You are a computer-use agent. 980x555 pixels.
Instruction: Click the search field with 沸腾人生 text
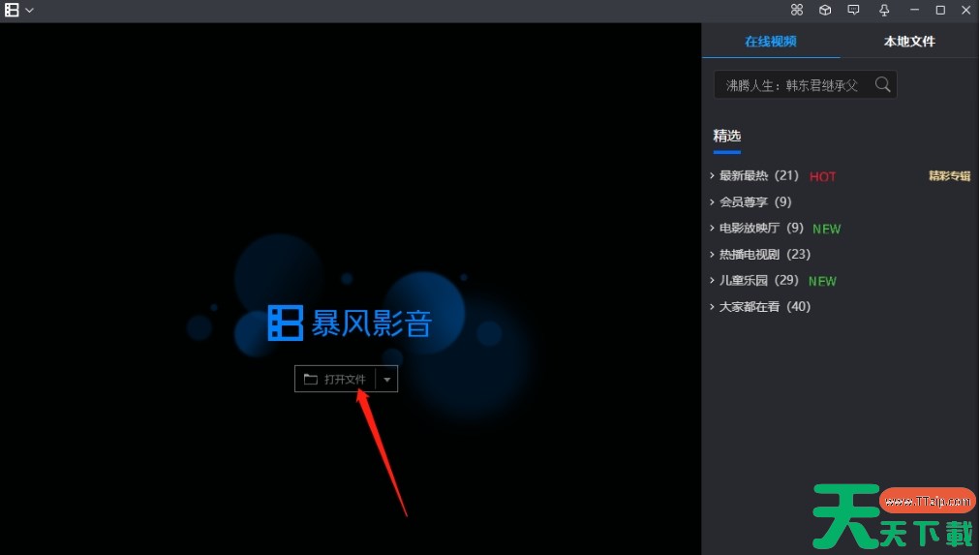[x=805, y=84]
